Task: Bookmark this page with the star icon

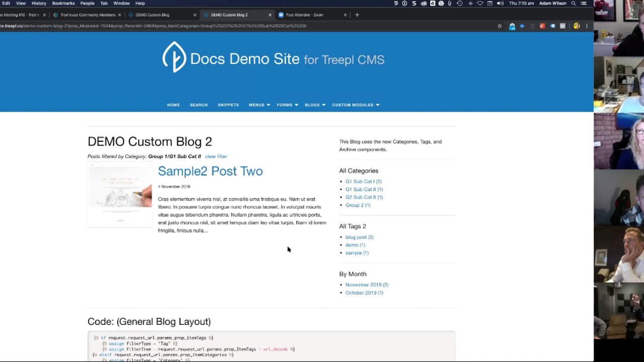Action: point(500,26)
